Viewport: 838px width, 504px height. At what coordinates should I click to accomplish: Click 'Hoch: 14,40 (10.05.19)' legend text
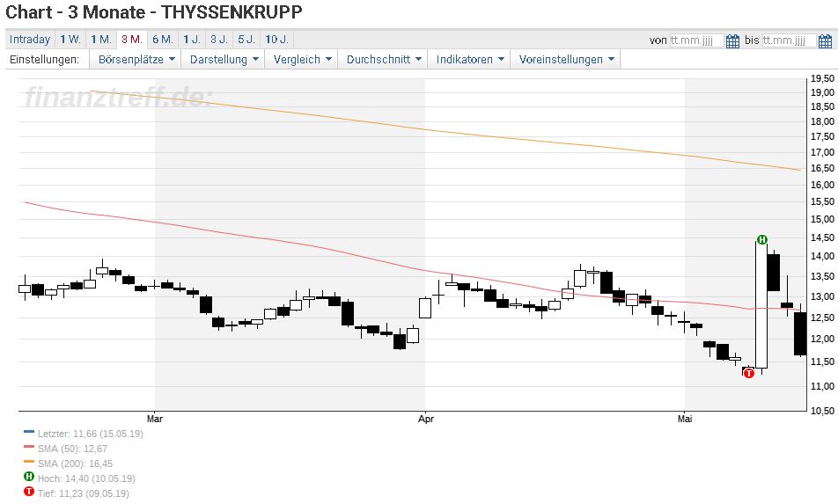[86, 478]
